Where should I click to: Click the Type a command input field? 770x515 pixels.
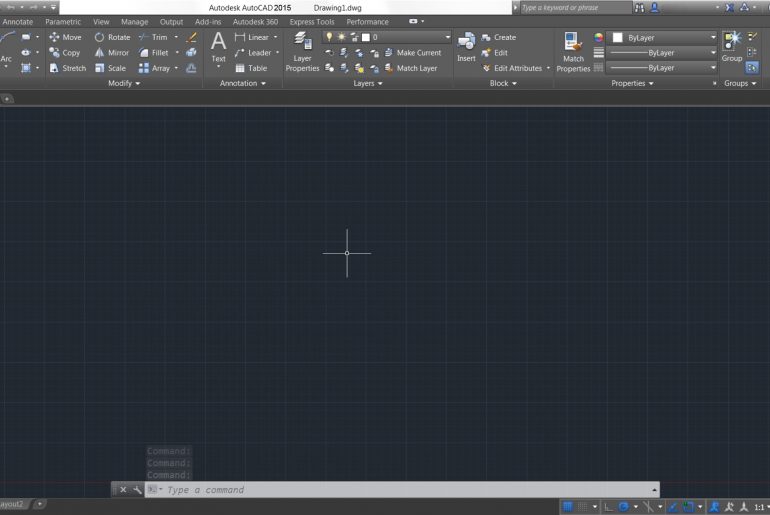[400, 490]
